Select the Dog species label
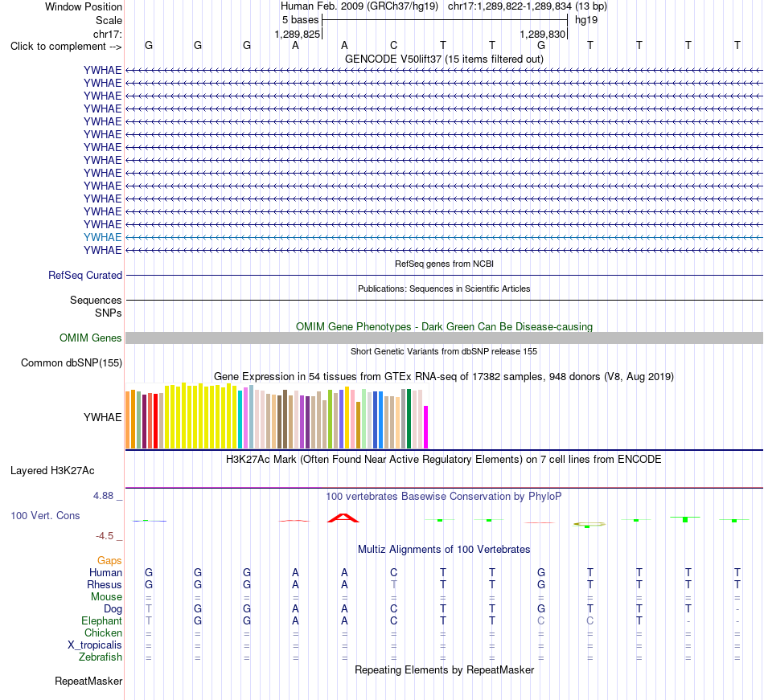764x700 pixels. pos(113,609)
